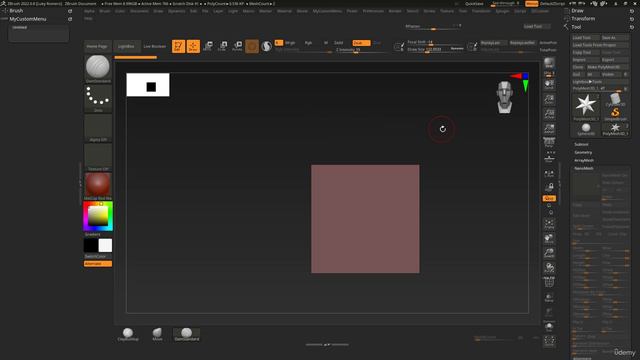This screenshot has width=640, height=360.
Task: Click the Home Page button
Action: [x=97, y=46]
